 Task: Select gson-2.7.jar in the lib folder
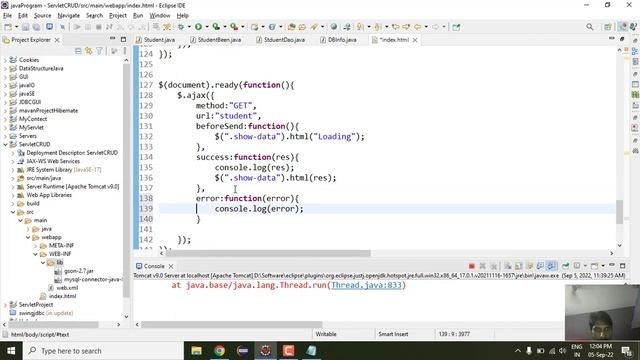(x=79, y=271)
